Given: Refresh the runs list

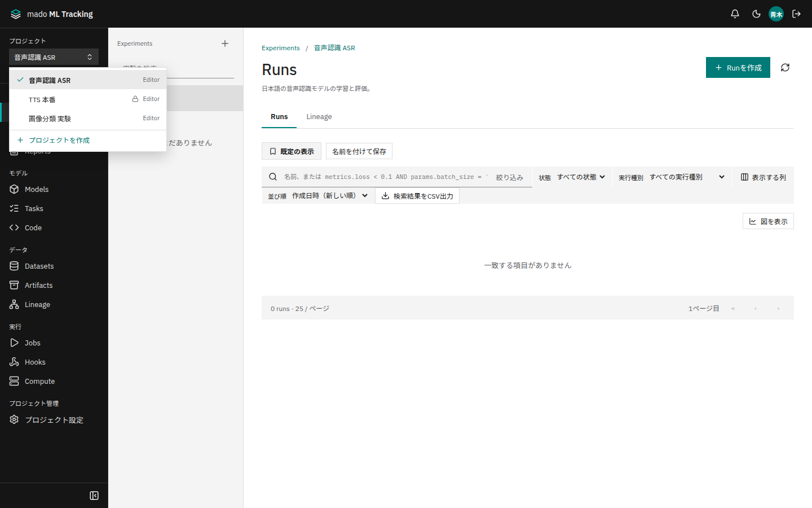Looking at the screenshot, I should click(x=785, y=68).
